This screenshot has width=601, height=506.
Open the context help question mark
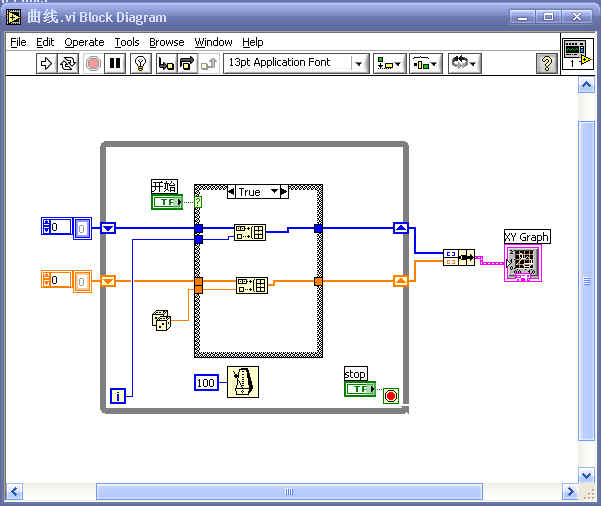547,64
